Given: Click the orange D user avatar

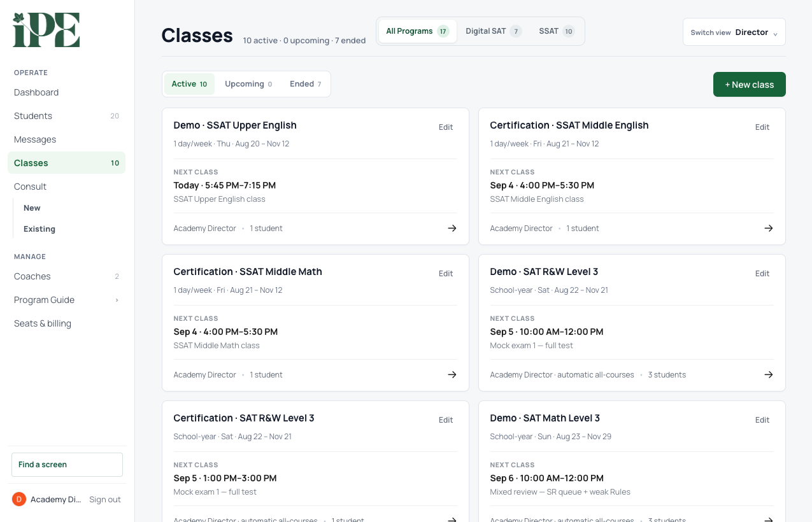Looking at the screenshot, I should point(18,499).
